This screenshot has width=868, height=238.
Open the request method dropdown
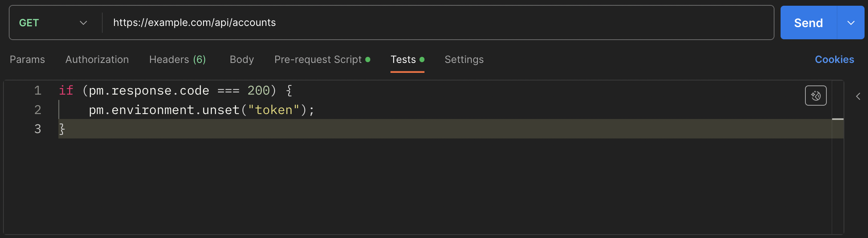point(84,23)
